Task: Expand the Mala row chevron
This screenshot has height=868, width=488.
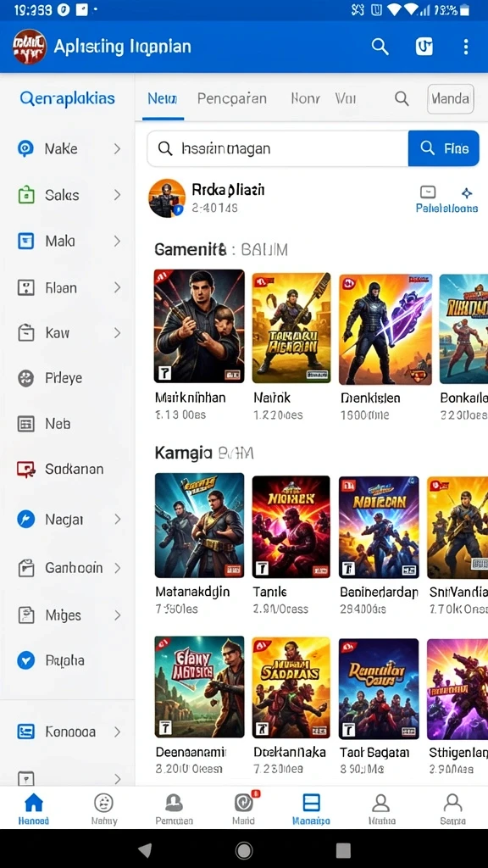Action: 117,241
